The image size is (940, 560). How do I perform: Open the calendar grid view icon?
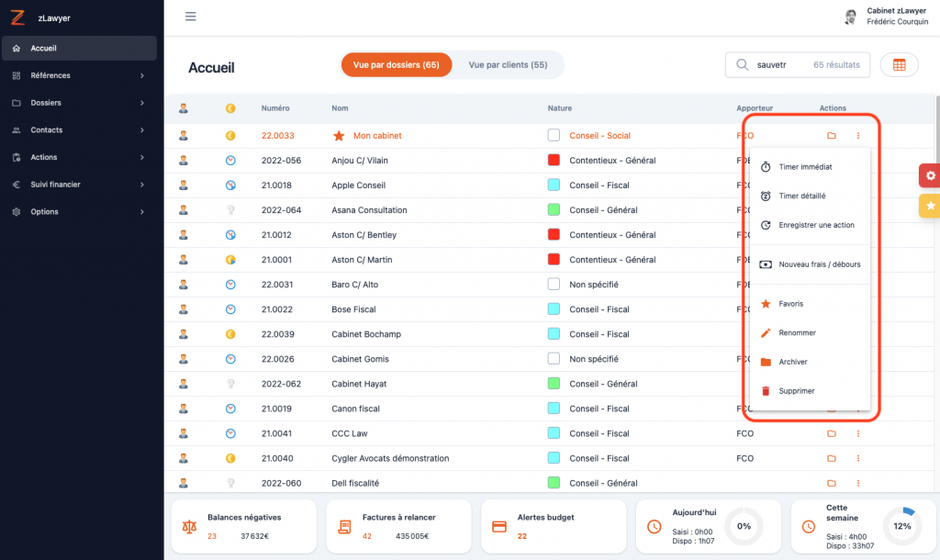point(899,65)
